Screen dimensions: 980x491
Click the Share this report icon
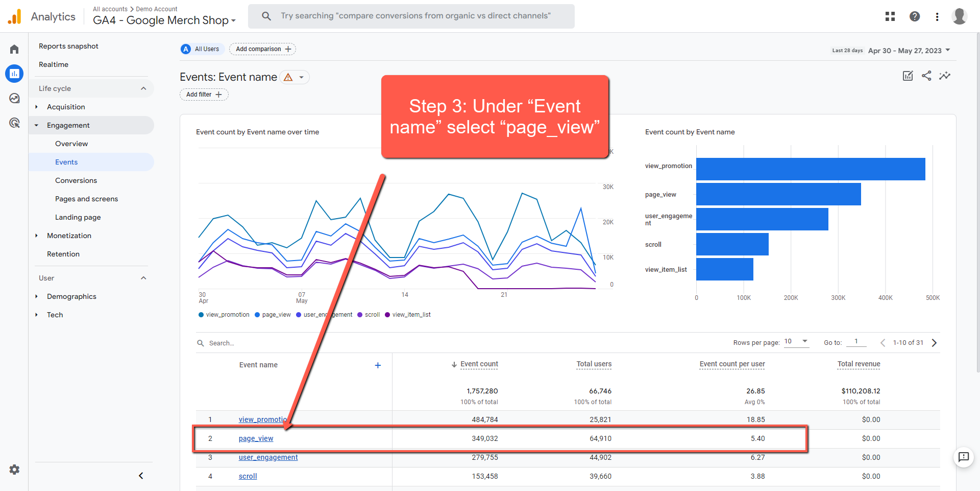pyautogui.click(x=926, y=76)
